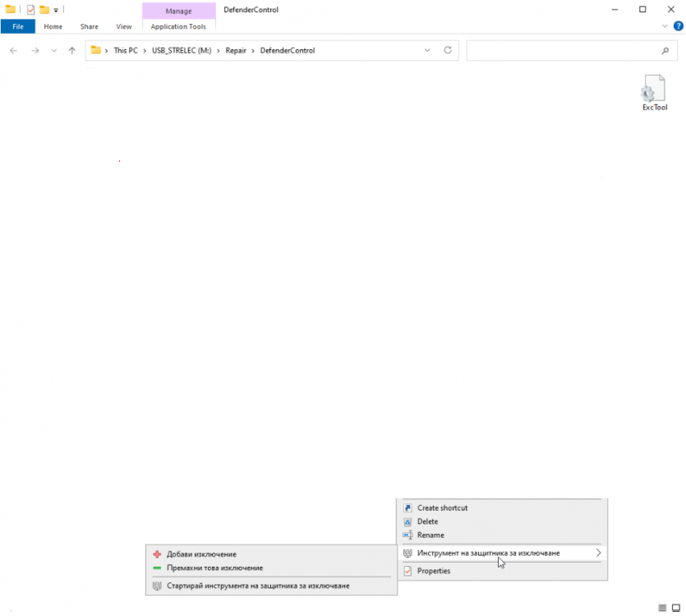Close the DefenderControl window

670,9
